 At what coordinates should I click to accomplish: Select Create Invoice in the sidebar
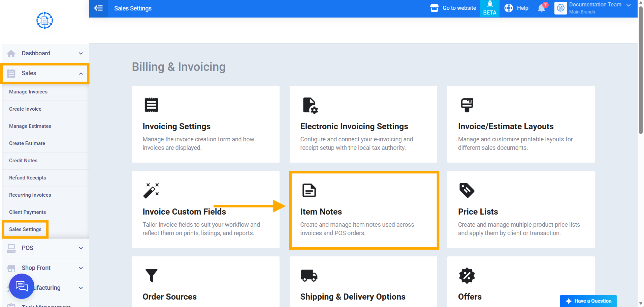(25, 109)
